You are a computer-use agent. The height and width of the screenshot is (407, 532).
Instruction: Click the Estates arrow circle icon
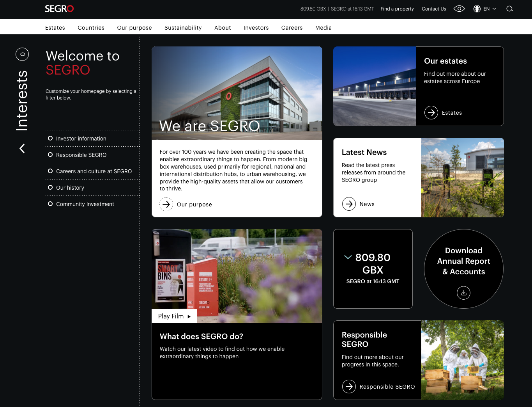pos(431,113)
